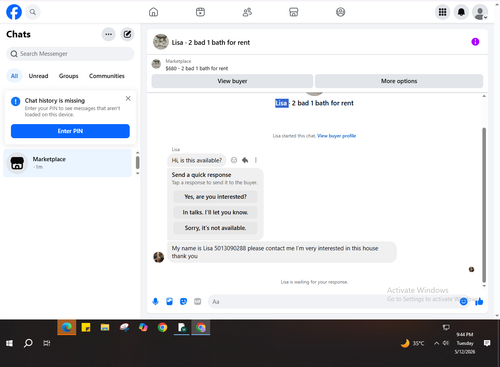This screenshot has height=367, width=500.
Task: Open the Friends icon in top navigation
Action: (247, 12)
